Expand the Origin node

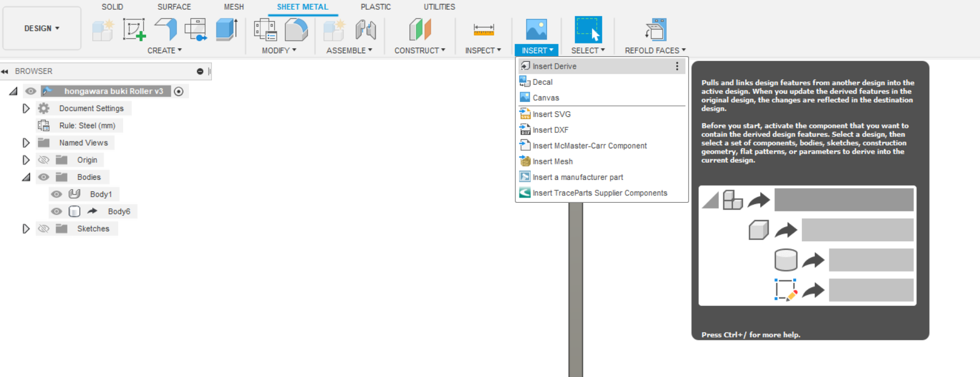[26, 160]
